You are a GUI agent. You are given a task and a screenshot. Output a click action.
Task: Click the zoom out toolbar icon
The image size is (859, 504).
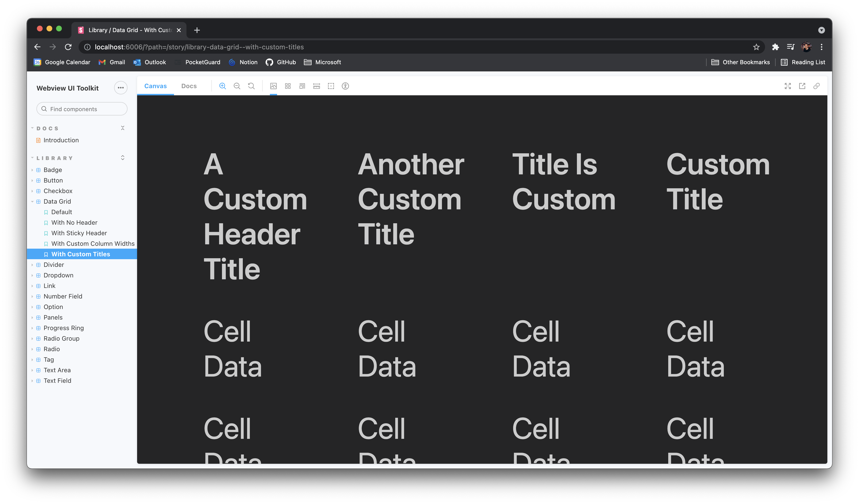pyautogui.click(x=237, y=86)
